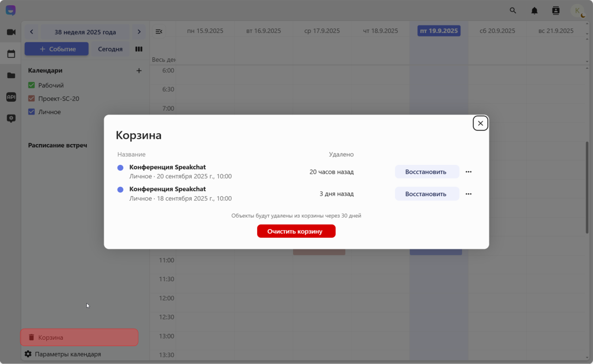The height and width of the screenshot is (364, 593).
Task: Click the Очистить корзину button
Action: pyautogui.click(x=296, y=231)
